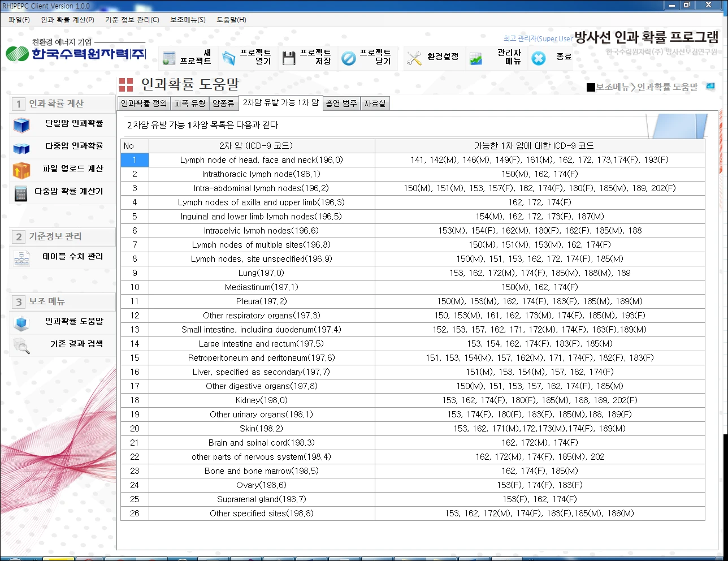Select the 2차암 유발 가능 1차 암 tab

[281, 103]
